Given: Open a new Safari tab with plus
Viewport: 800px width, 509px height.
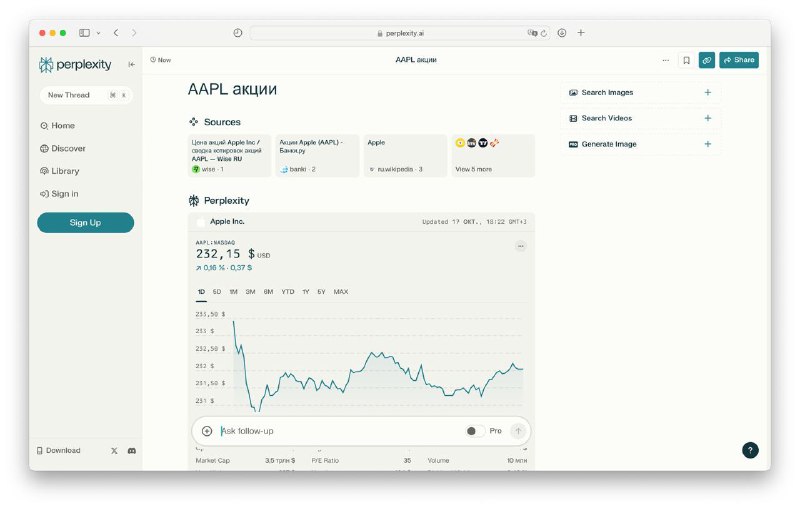Looking at the screenshot, I should coord(581,33).
